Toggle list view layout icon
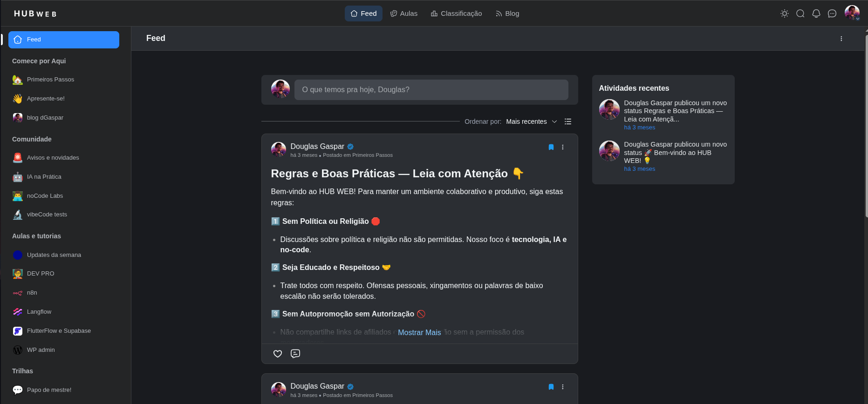 [x=567, y=121]
